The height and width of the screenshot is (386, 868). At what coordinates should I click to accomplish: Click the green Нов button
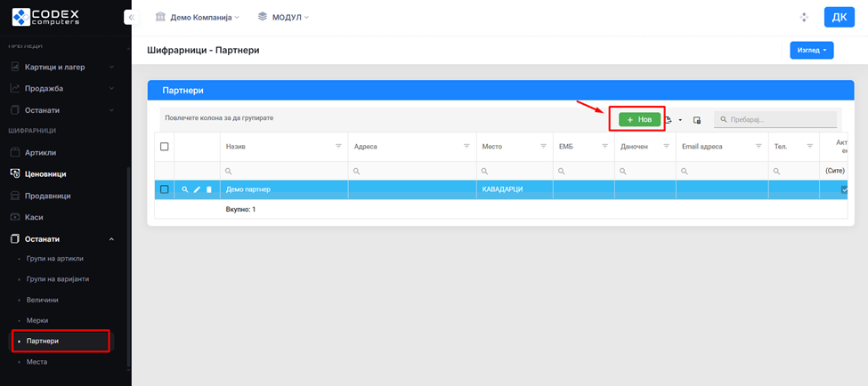[x=639, y=119]
